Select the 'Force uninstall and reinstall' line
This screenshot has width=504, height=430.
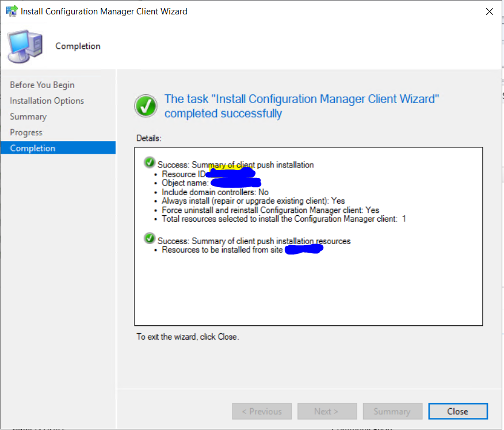270,210
